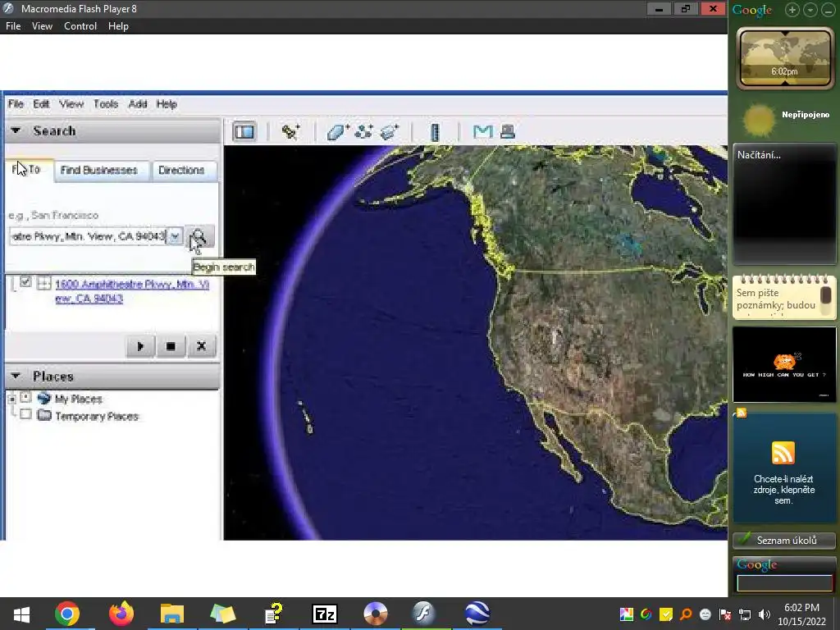Open the search address history dropdown
Viewport: 840px width, 630px height.
(175, 236)
